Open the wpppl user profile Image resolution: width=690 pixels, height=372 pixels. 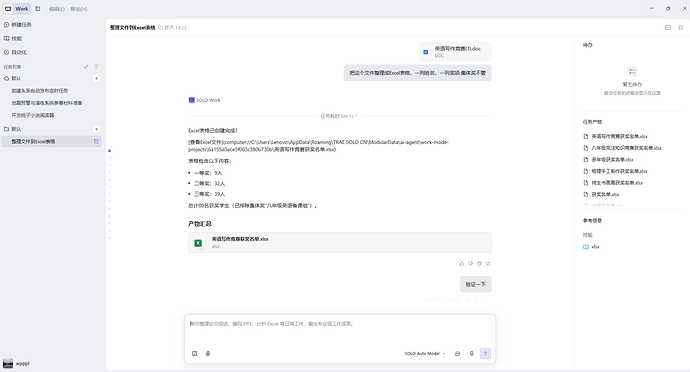(x=16, y=363)
